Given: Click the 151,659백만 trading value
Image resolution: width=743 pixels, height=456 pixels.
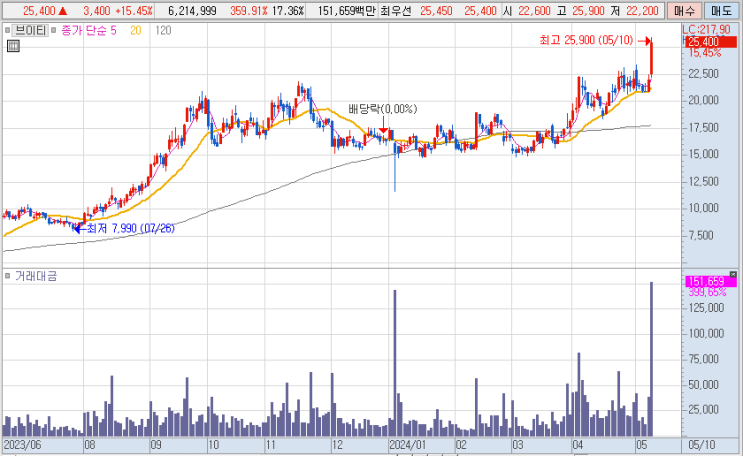Looking at the screenshot, I should pos(347,10).
